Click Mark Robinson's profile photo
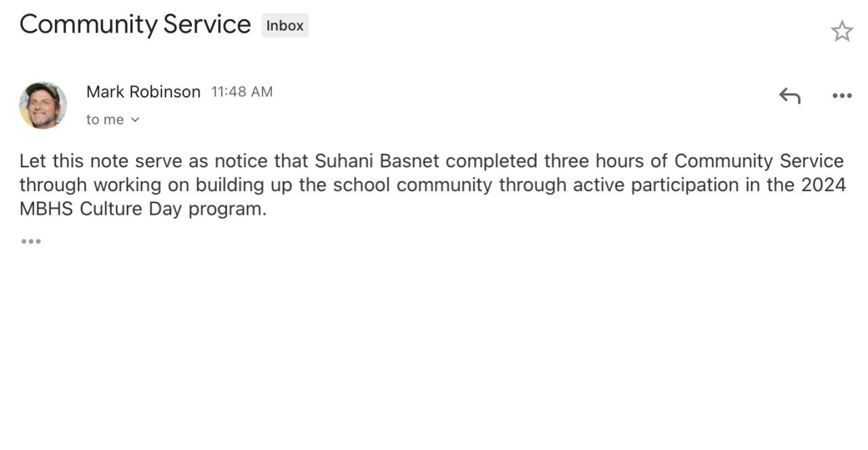The image size is (868, 450). (x=43, y=105)
